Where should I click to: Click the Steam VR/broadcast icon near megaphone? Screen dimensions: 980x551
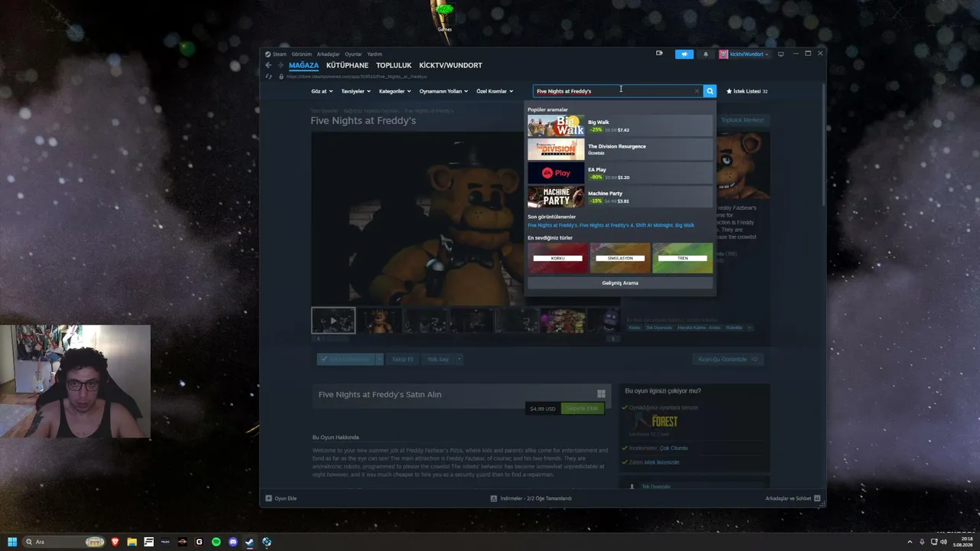point(659,54)
